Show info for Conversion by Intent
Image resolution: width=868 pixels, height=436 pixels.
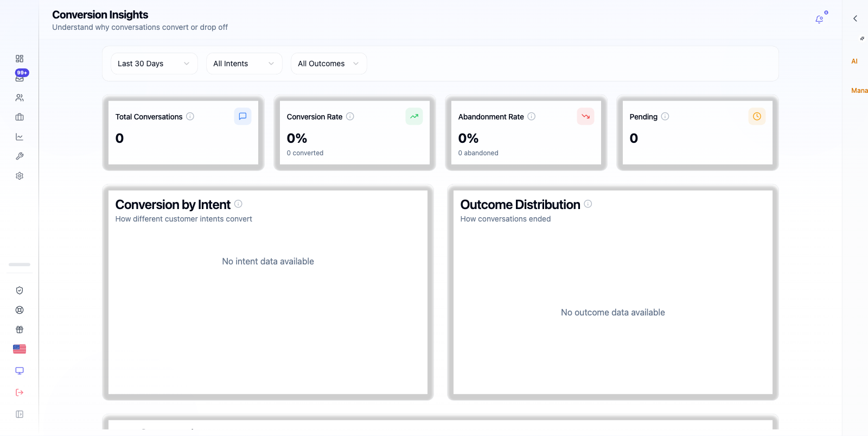[x=238, y=204]
